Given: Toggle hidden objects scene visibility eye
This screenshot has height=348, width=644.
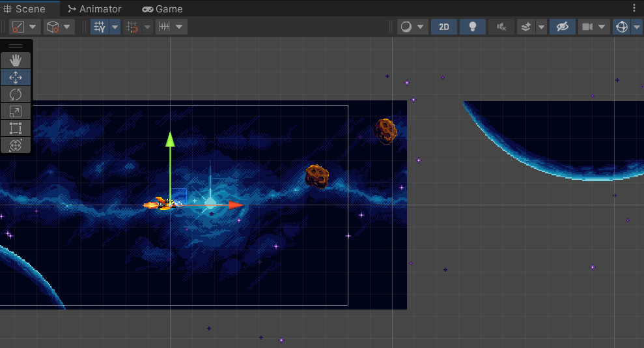Looking at the screenshot, I should tap(562, 27).
